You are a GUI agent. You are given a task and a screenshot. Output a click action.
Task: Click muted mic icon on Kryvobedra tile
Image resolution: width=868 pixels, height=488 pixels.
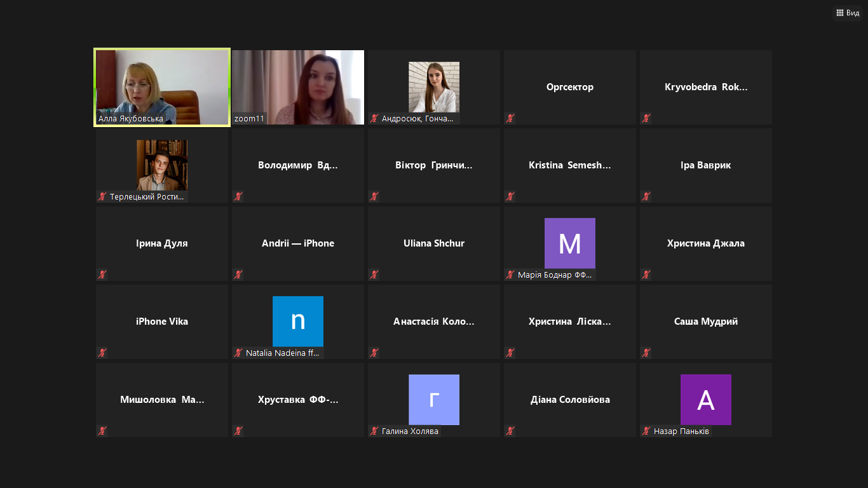646,118
